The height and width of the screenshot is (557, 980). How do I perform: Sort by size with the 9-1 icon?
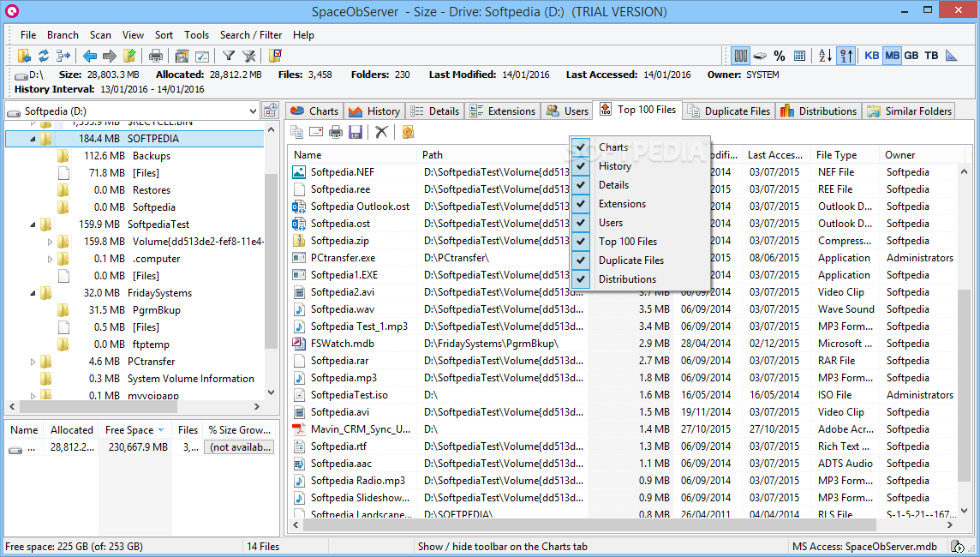click(x=846, y=56)
